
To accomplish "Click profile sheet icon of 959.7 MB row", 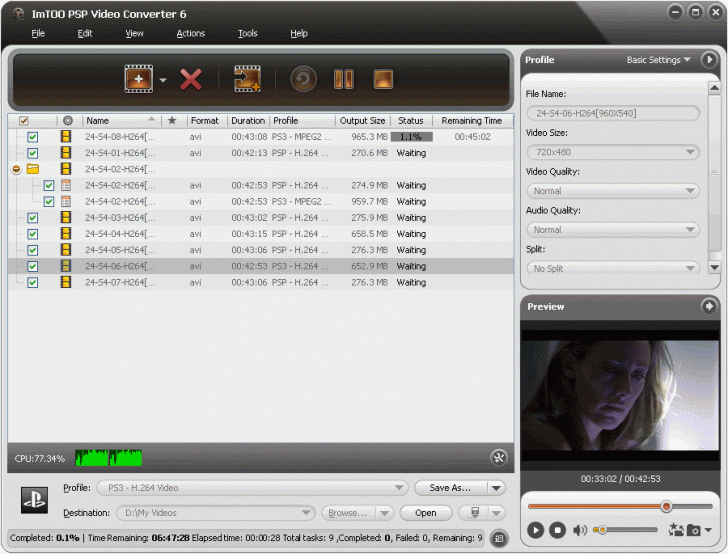I will pos(66,202).
